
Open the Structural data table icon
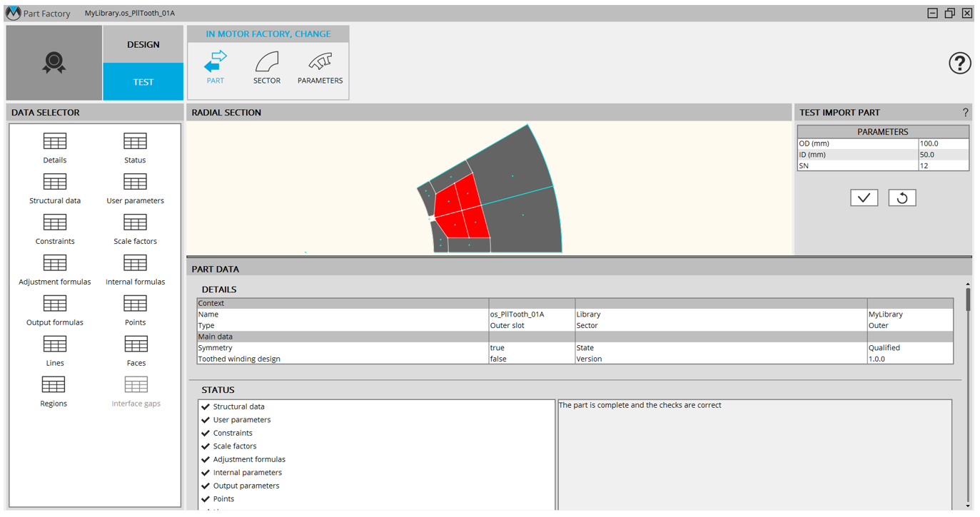coord(55,183)
